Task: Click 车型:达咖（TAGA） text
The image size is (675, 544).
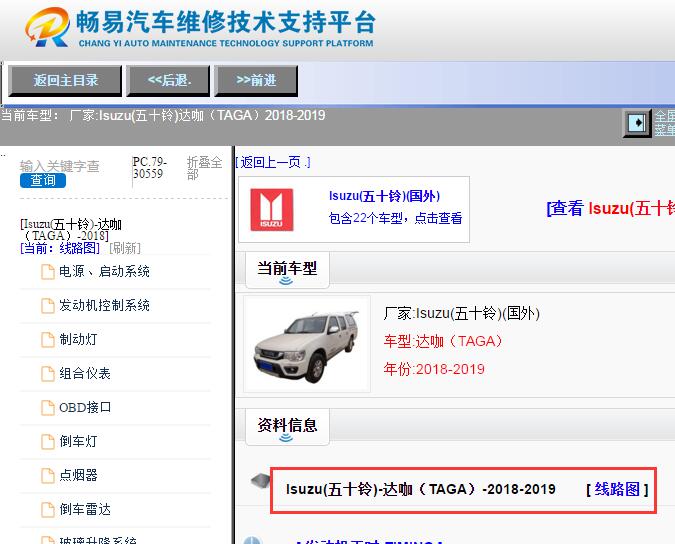Action: [443, 341]
